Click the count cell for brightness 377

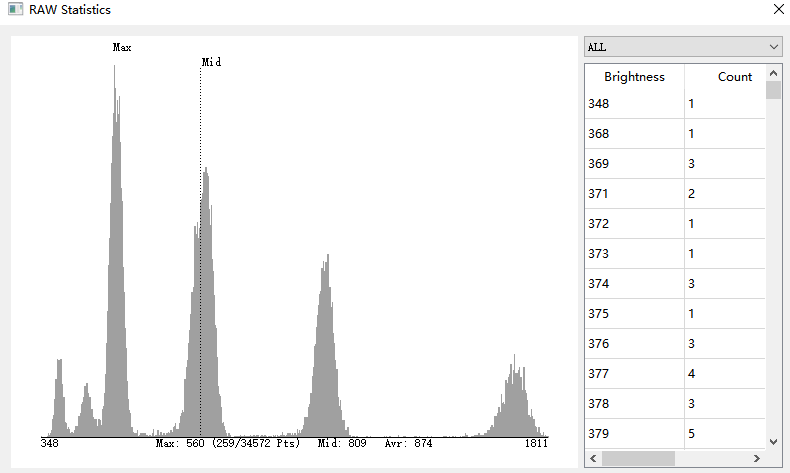tap(724, 374)
